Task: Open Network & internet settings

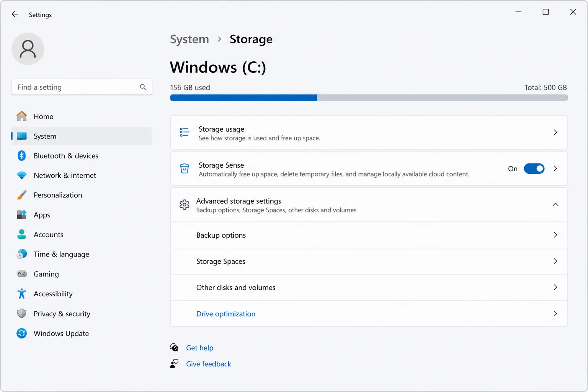Action: (82, 175)
